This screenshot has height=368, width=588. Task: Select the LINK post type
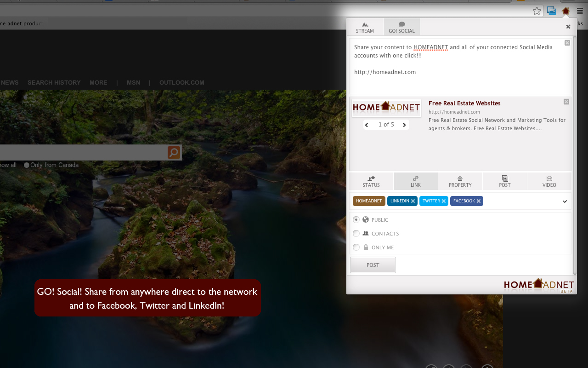point(416,181)
